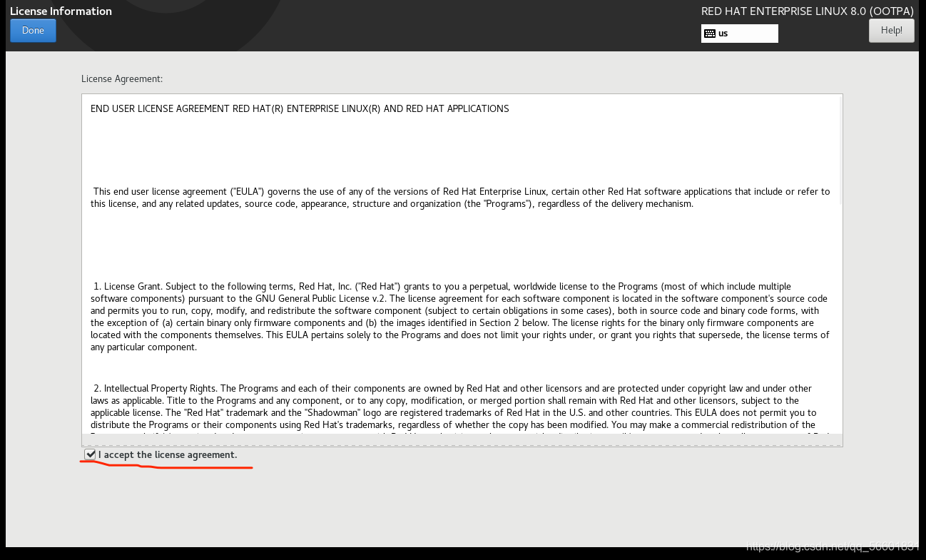Click the 'This end user license agreement' paragraph
Screen dimensions: 926x560
pyautogui.click(x=460, y=198)
